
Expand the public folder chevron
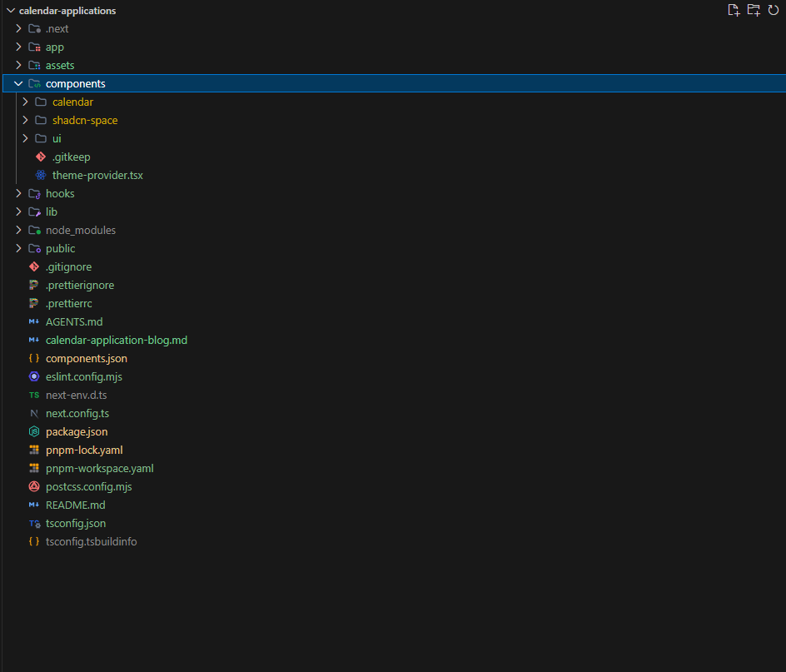[18, 248]
